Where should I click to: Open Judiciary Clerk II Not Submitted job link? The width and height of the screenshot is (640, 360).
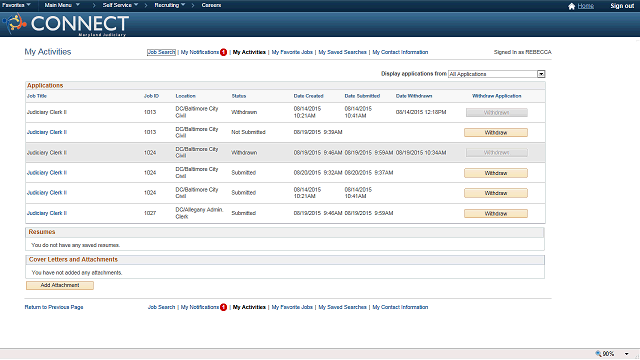pos(47,132)
